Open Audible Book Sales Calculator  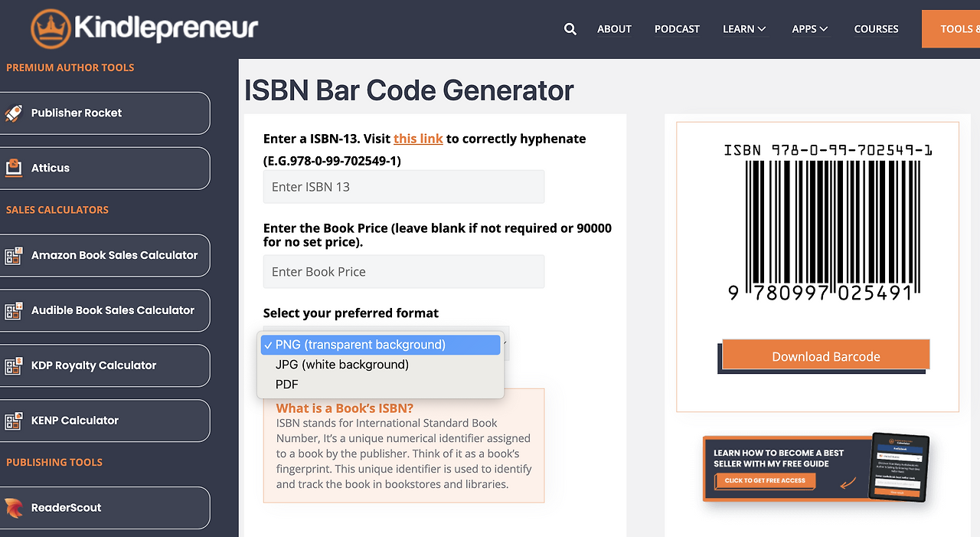(103, 311)
